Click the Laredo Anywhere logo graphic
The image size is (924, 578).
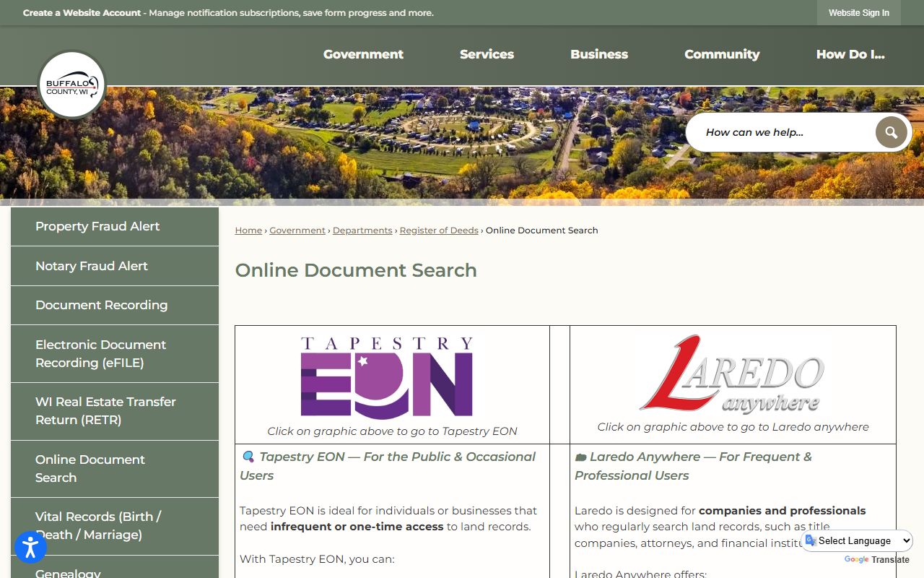(732, 374)
